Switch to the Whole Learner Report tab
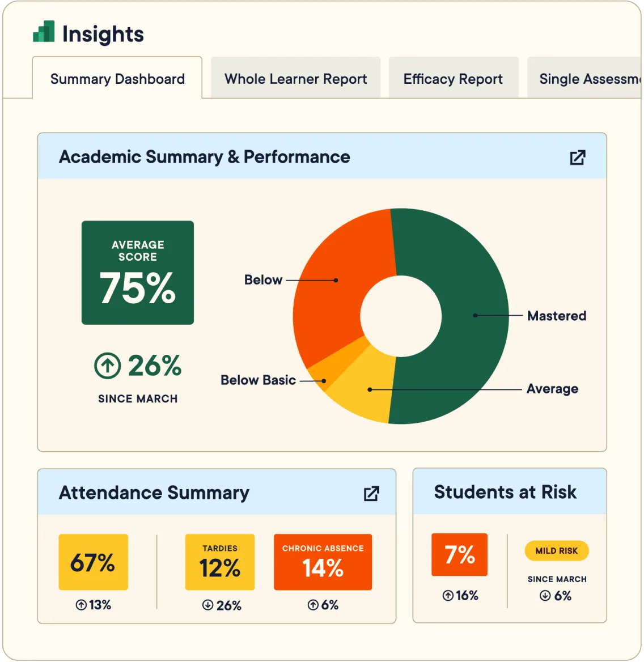 [295, 78]
